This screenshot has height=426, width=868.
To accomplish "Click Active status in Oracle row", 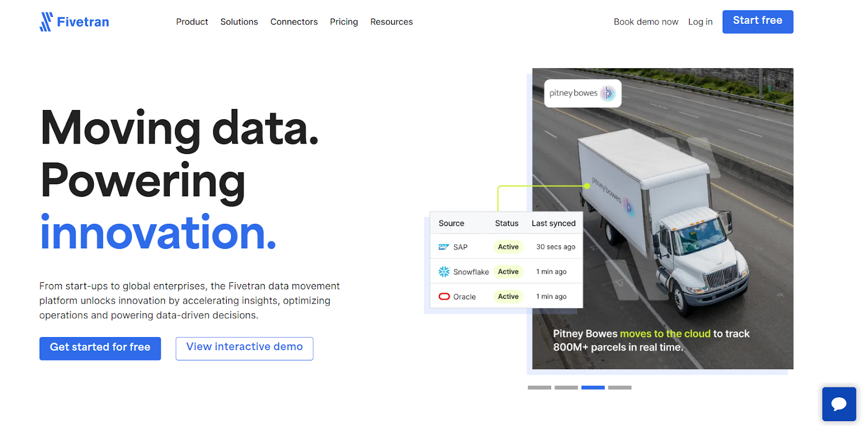I will (508, 296).
